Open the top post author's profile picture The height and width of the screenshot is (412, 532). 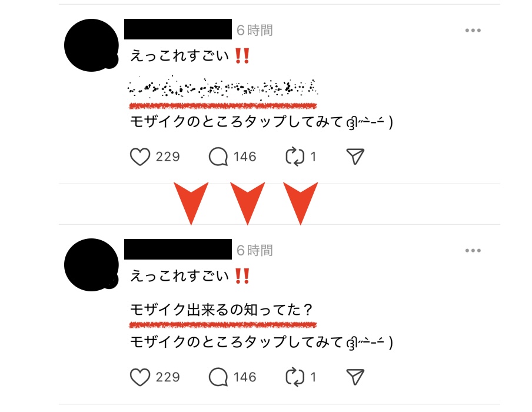tap(91, 45)
